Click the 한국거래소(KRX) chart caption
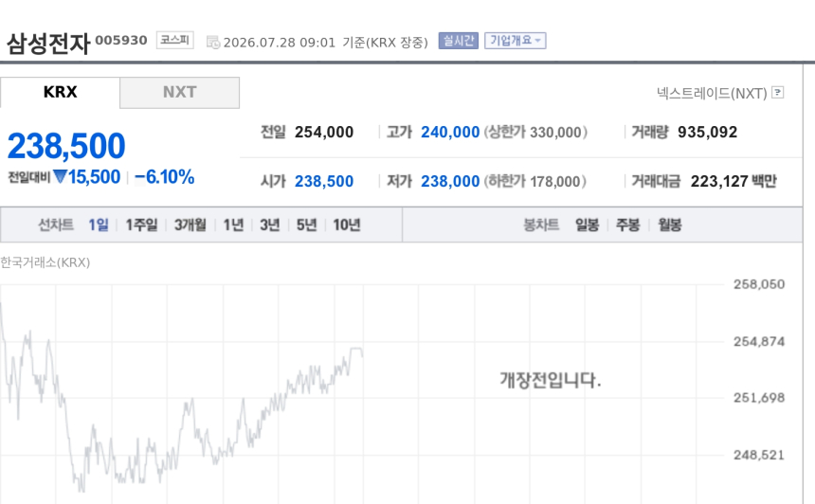The width and height of the screenshot is (815, 504). click(x=45, y=262)
